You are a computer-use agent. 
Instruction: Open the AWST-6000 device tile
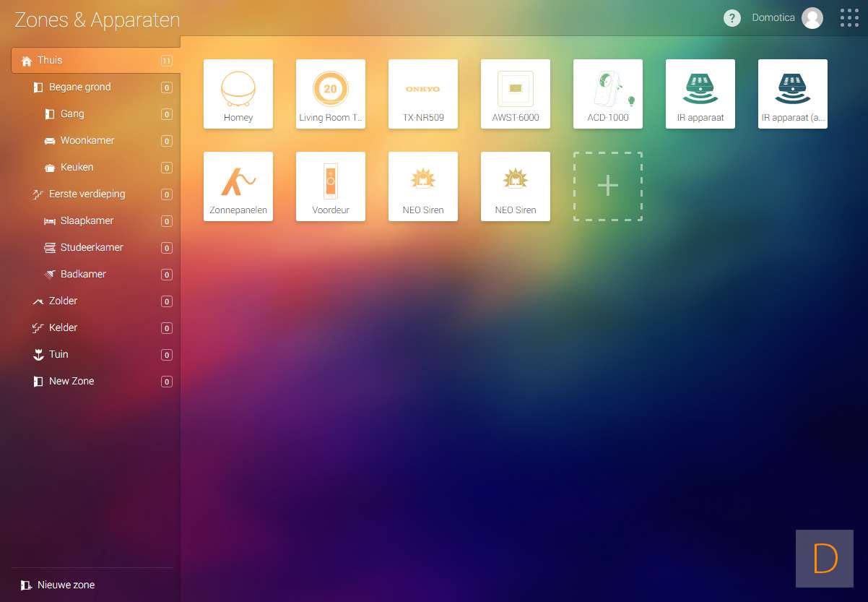pos(516,94)
